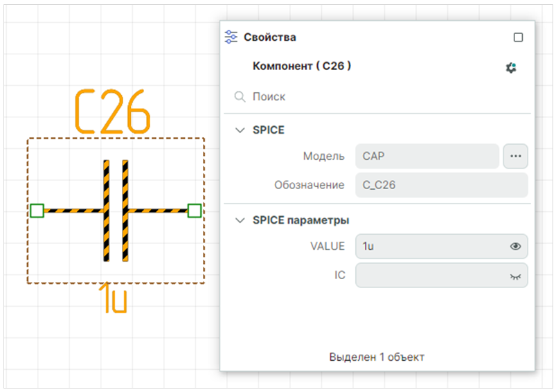556x392 pixels.
Task: Click the Обозначение field C_C26
Action: coord(442,185)
